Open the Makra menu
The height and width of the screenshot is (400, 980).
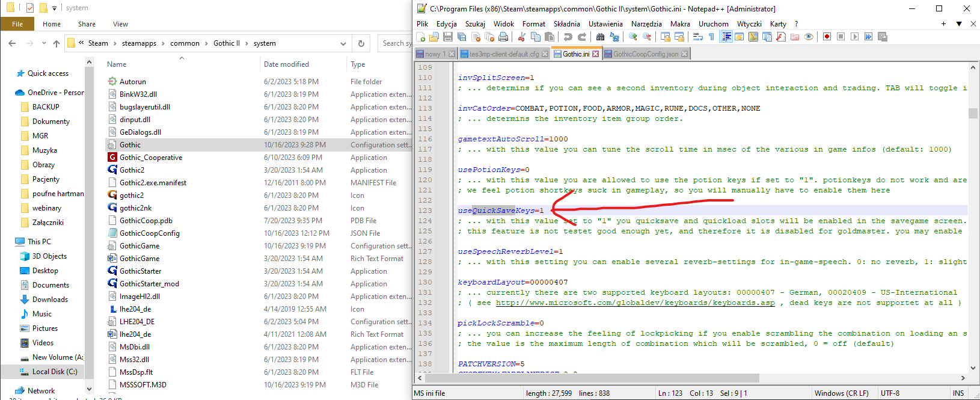pyautogui.click(x=680, y=24)
